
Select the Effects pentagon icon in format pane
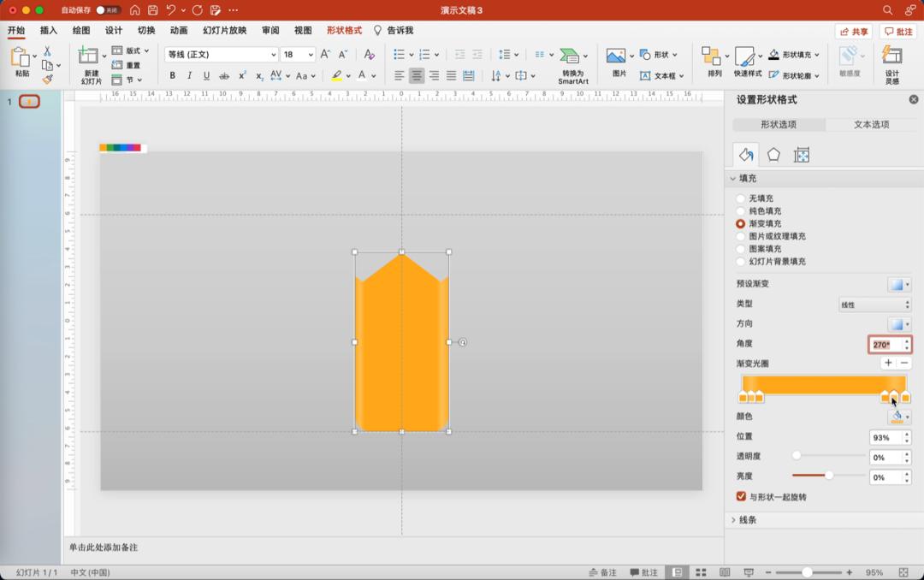(773, 155)
